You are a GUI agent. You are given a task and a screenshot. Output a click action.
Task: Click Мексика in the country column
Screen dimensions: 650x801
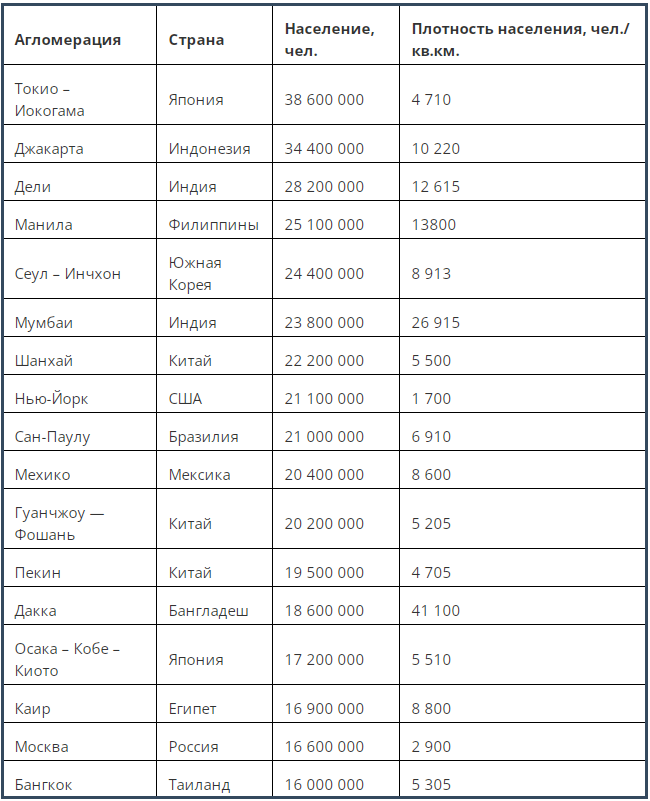tap(200, 475)
